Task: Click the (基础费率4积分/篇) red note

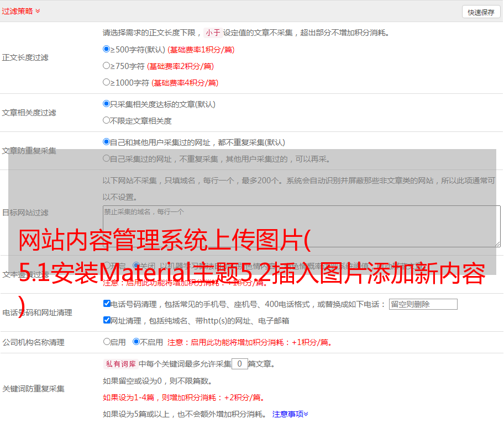Action: 185,83
